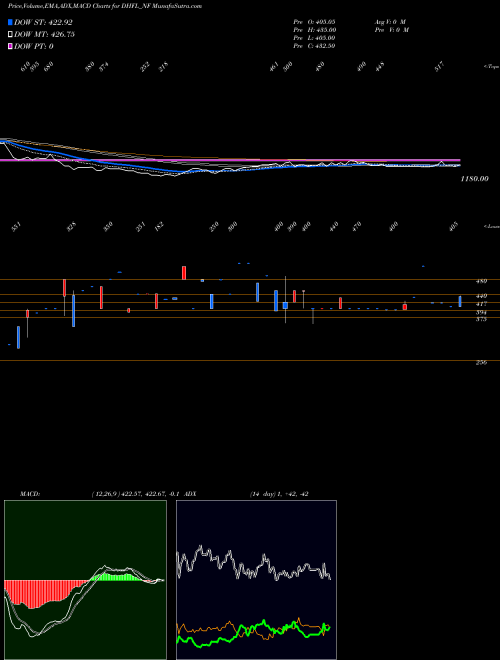The width and height of the screenshot is (500, 660).
Task: Click the blue DOW ST legend swatch
Action: click(10, 22)
